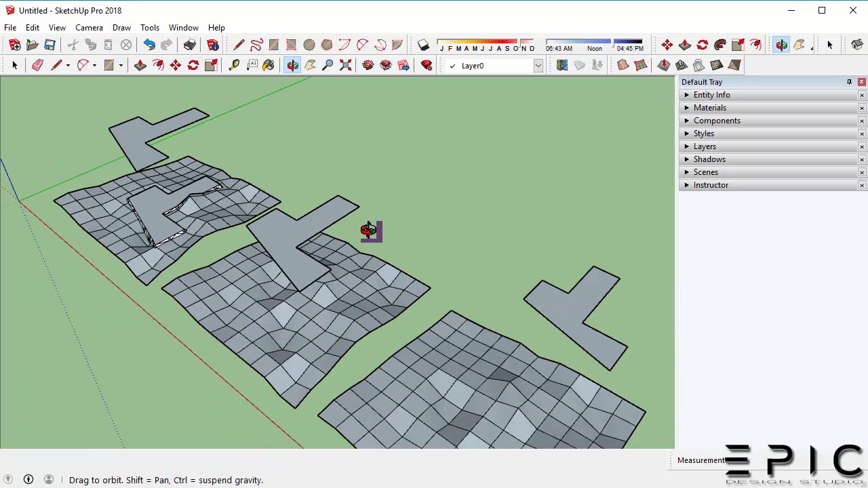Image resolution: width=868 pixels, height=488 pixels.
Task: Select the Circle drawing tool
Action: click(x=309, y=45)
